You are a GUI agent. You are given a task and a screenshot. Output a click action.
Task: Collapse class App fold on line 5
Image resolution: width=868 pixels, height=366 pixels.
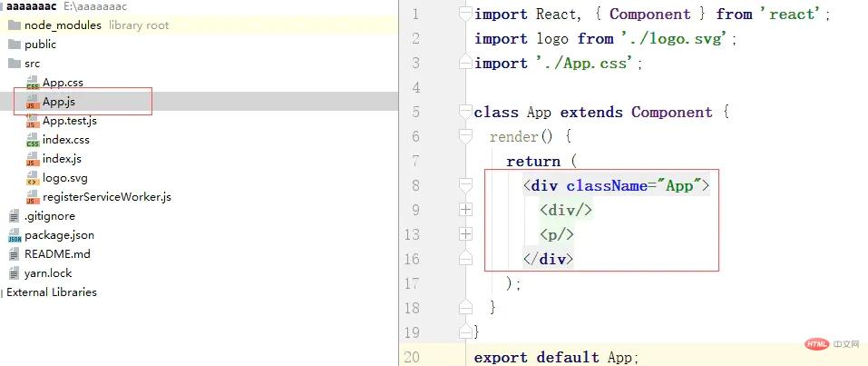tap(466, 113)
